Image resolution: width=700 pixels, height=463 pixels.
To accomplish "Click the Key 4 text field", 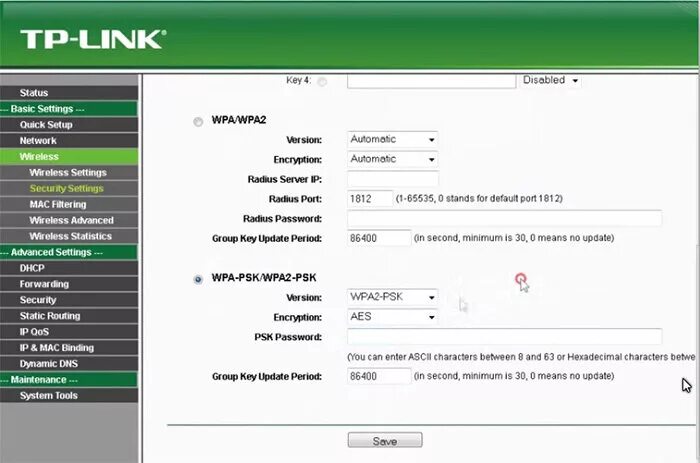I will click(x=431, y=81).
